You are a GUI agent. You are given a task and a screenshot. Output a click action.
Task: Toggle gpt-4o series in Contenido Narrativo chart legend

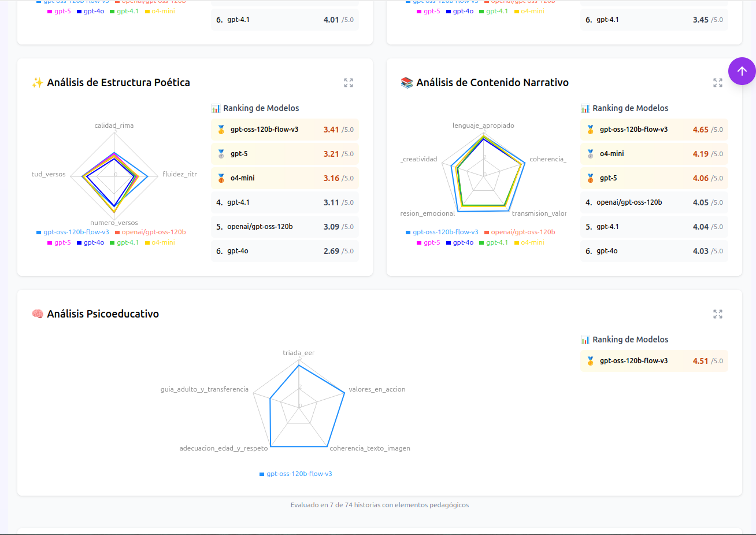460,242
